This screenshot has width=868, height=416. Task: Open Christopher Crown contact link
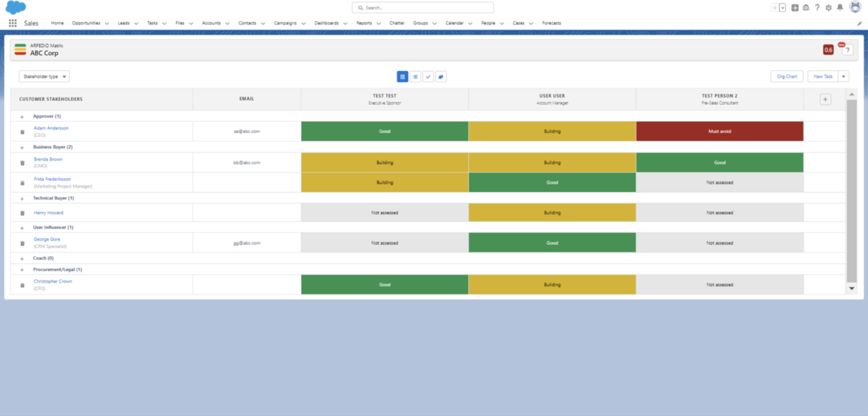tap(53, 282)
